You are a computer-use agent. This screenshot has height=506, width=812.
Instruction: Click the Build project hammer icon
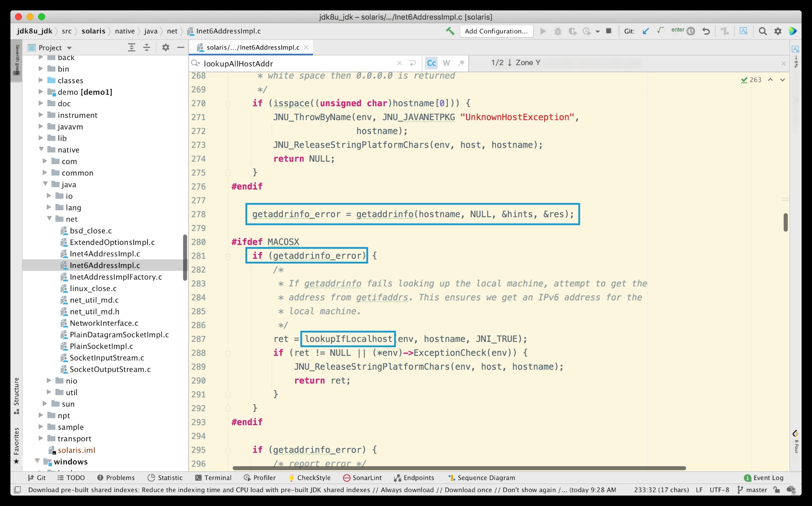coord(450,31)
